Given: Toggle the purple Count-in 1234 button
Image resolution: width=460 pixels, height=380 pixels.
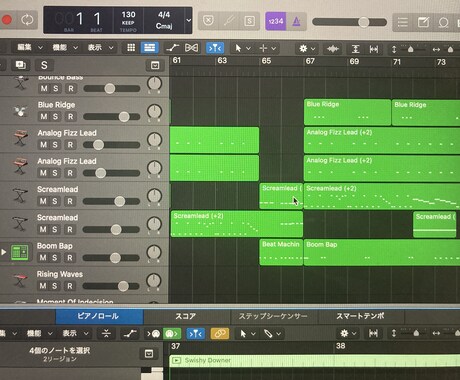Looking at the screenshot, I should coord(276,21).
